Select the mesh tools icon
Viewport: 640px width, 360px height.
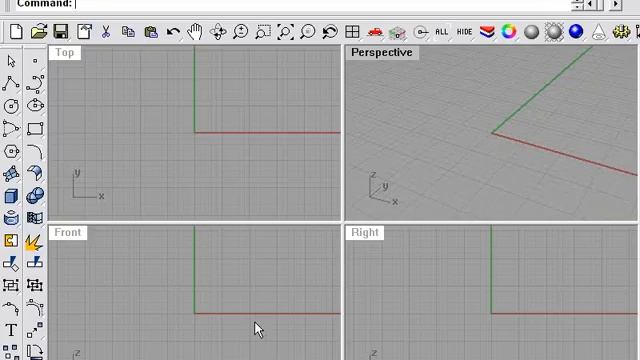pos(35,218)
